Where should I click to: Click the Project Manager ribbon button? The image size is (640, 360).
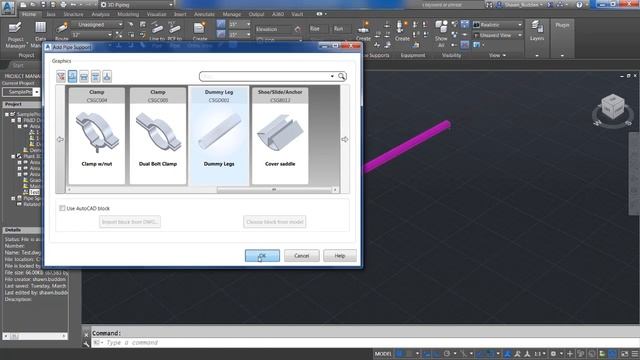(16, 35)
